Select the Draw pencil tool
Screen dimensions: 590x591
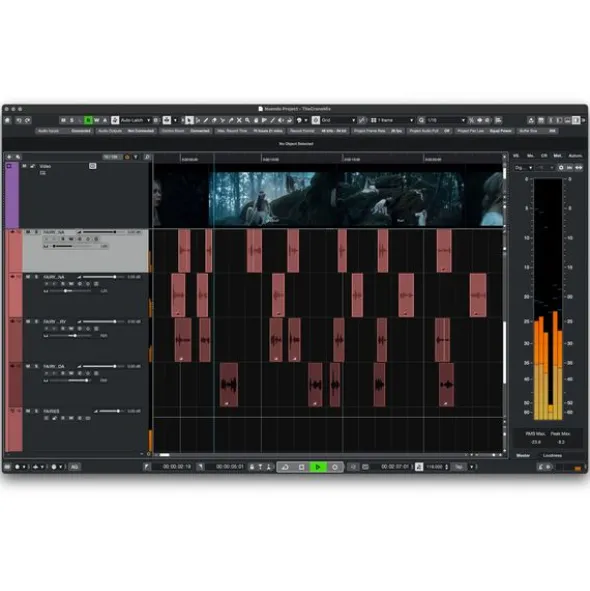point(206,120)
